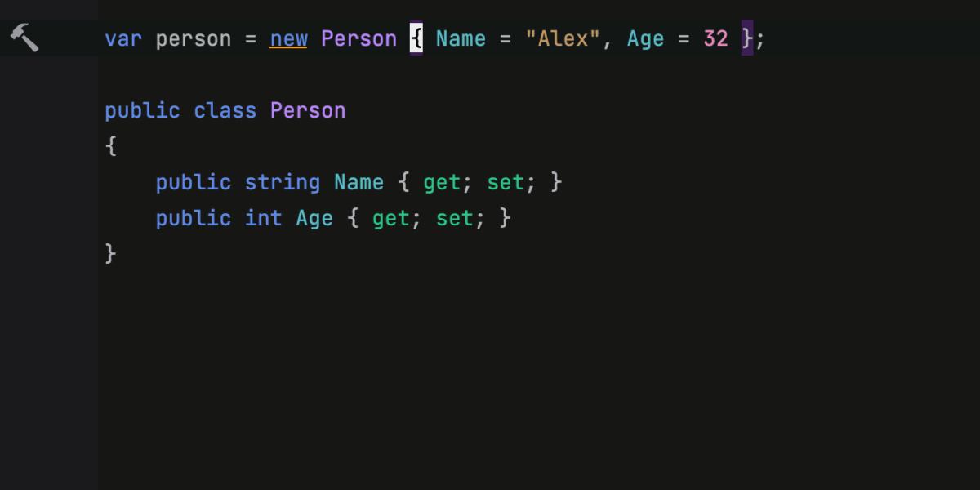980x490 pixels.
Task: Click 'get' accessor of the Name property
Action: click(442, 182)
